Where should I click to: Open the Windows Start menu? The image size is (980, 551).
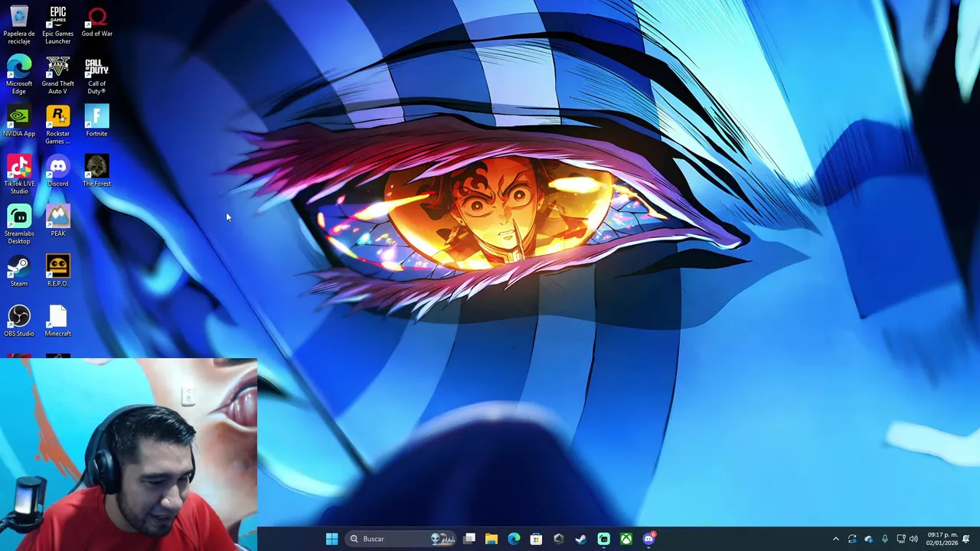pos(332,539)
